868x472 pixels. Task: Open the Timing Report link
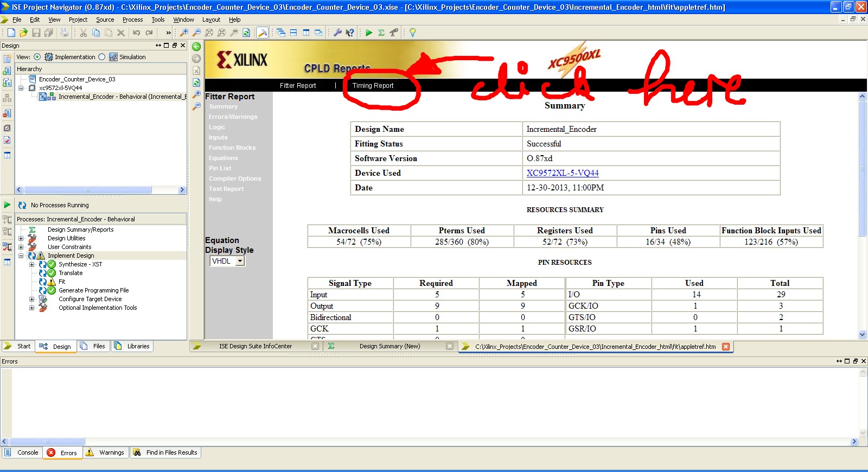click(x=373, y=86)
